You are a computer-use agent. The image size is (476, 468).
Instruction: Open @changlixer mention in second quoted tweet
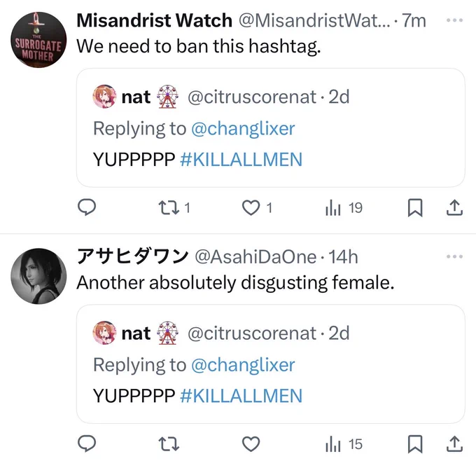(x=243, y=365)
